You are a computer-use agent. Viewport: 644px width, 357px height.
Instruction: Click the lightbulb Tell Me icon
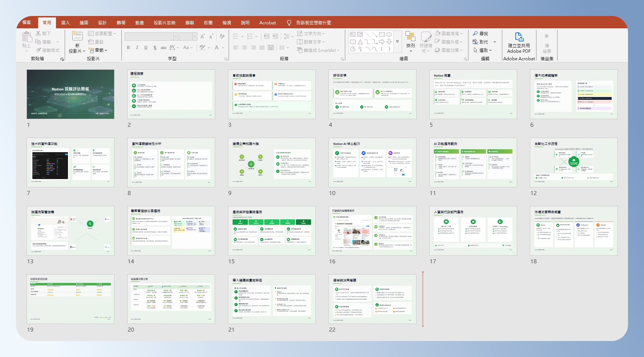click(289, 23)
